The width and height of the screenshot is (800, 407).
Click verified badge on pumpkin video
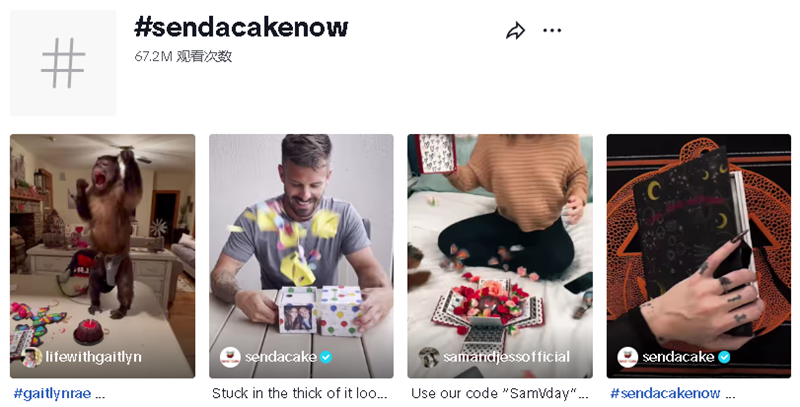[x=724, y=358]
